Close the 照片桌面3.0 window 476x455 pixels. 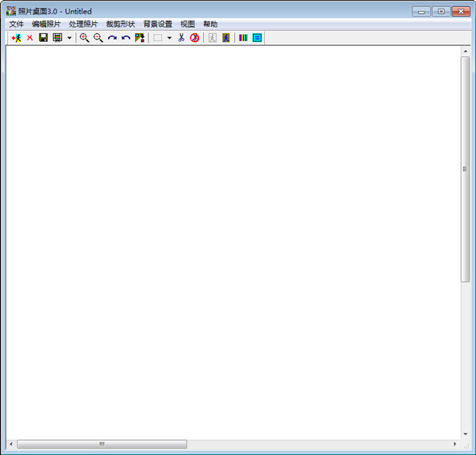point(461,12)
